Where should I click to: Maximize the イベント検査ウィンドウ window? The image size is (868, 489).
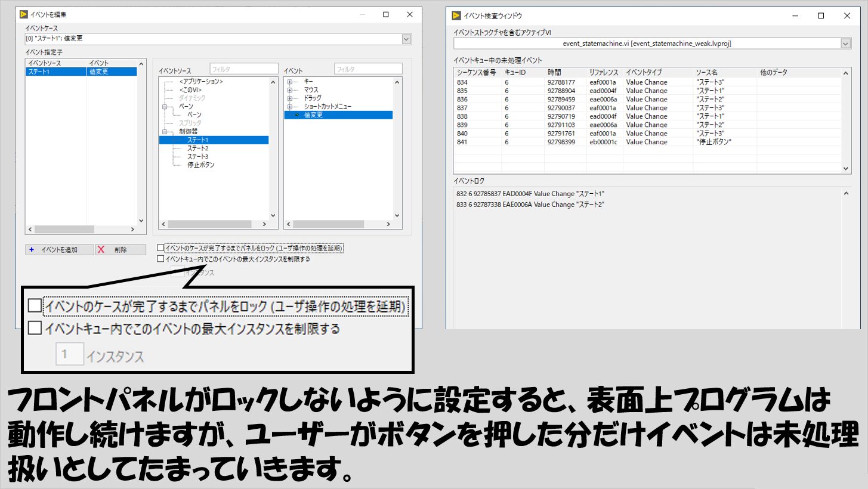(x=821, y=16)
